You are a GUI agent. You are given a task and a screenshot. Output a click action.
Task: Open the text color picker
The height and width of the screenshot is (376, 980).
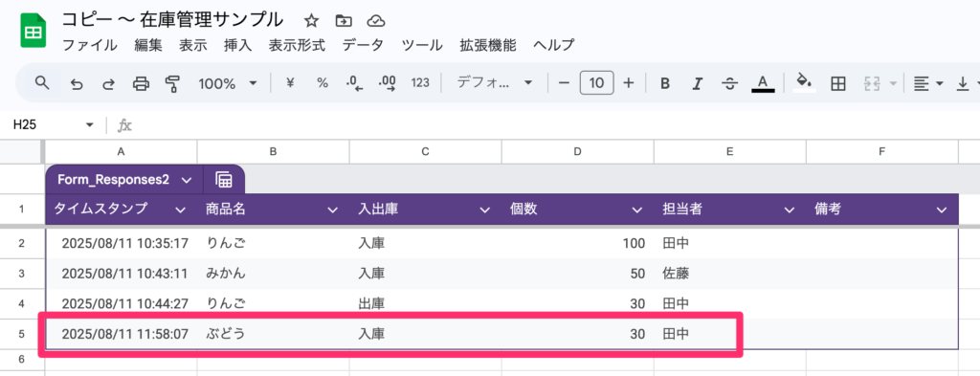pos(763,83)
